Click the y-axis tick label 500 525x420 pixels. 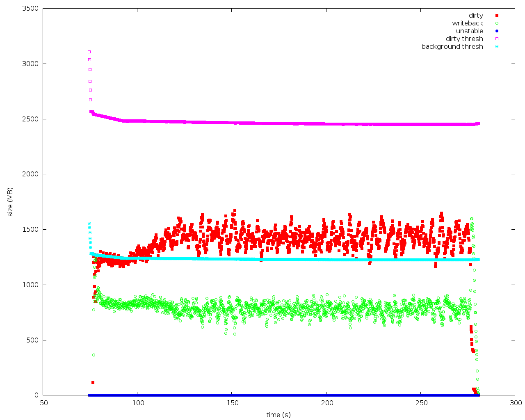point(33,340)
